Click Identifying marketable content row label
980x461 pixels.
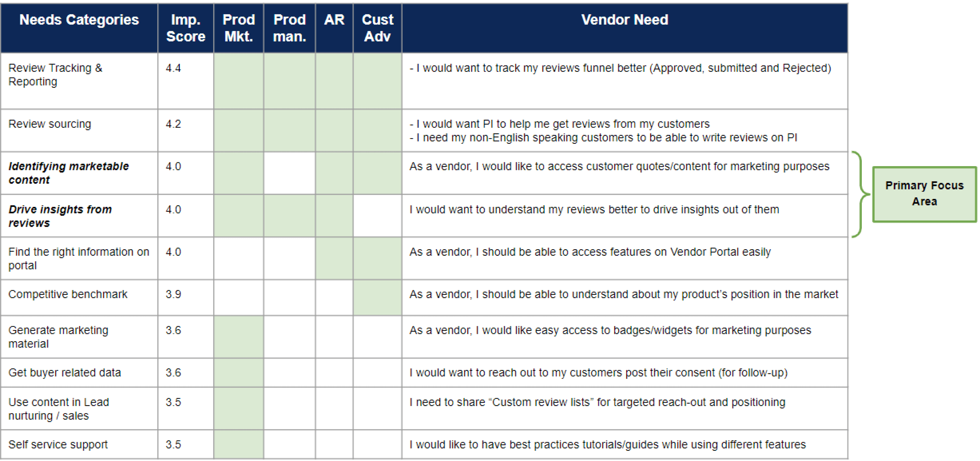click(x=68, y=173)
